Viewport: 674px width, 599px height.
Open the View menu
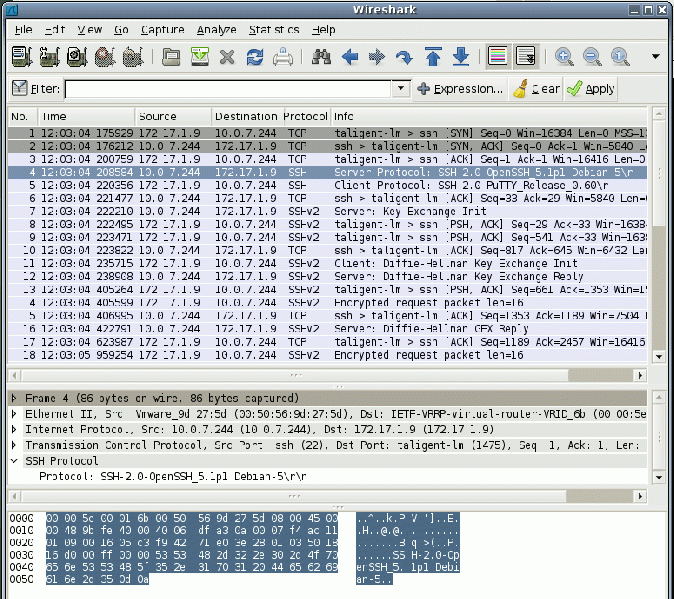pos(89,30)
